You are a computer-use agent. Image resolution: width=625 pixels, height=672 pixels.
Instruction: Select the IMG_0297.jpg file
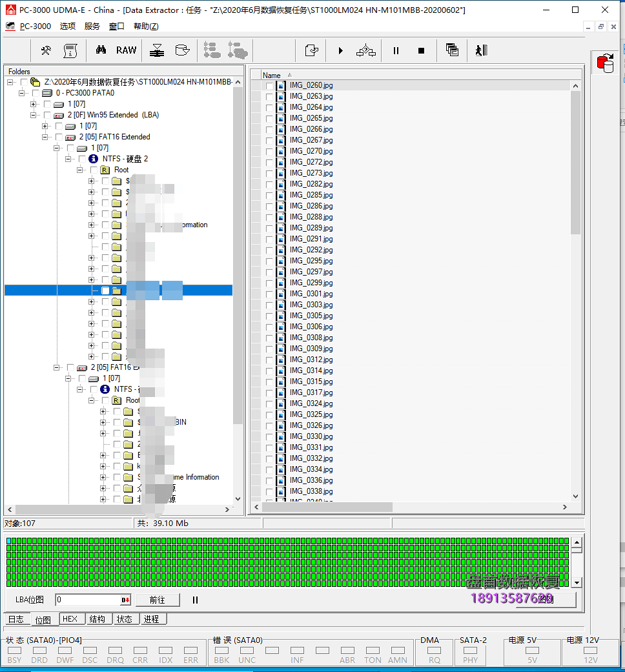[311, 272]
